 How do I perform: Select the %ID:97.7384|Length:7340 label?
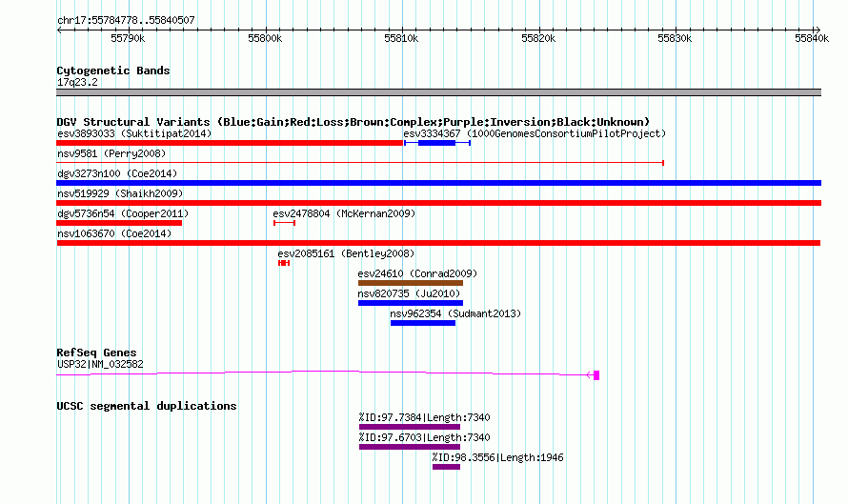point(424,417)
